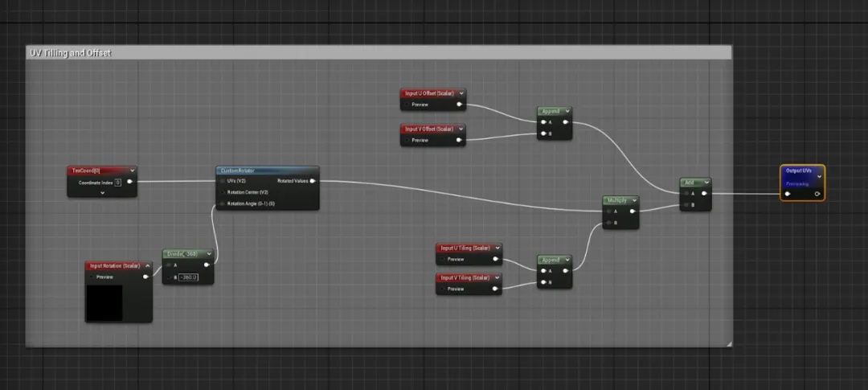Click the Multiply node's B input pin
Screen dimensions: 868x390
click(609, 223)
